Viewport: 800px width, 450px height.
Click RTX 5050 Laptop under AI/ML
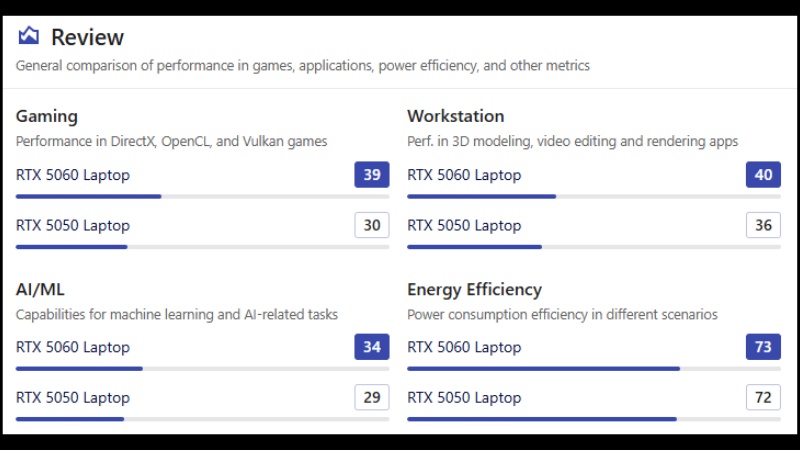click(x=73, y=397)
